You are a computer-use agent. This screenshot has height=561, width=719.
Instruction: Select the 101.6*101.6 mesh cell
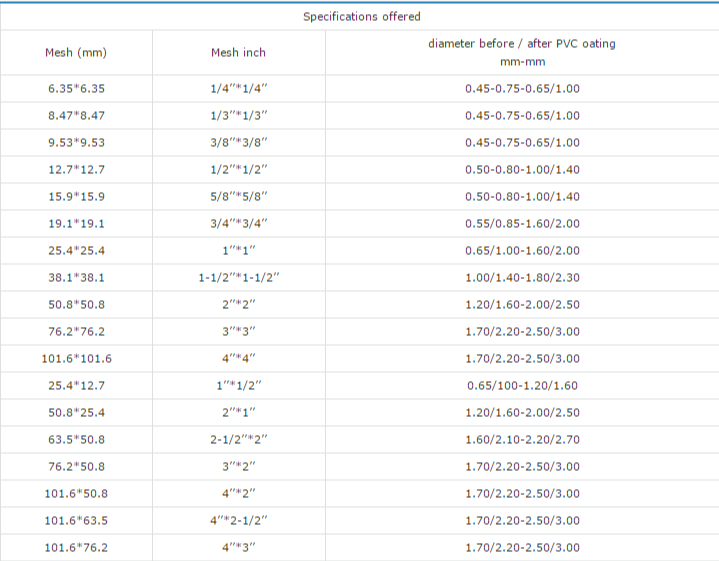tap(76, 358)
